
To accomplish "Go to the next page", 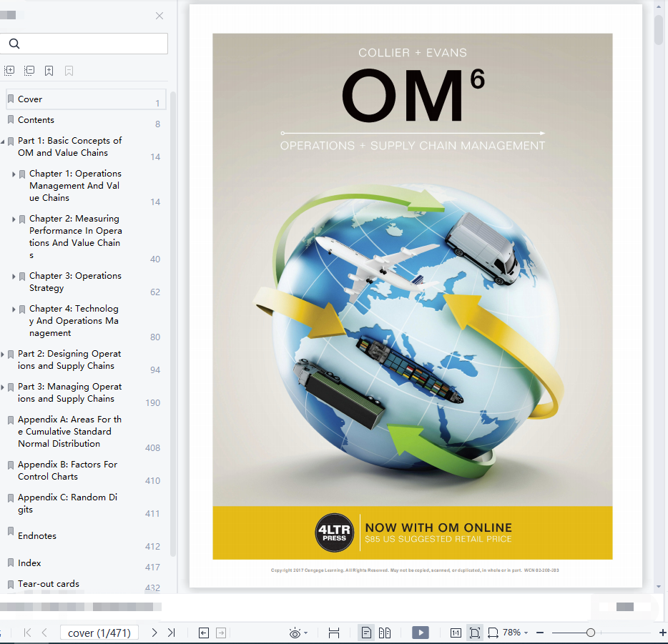I will click(x=154, y=633).
